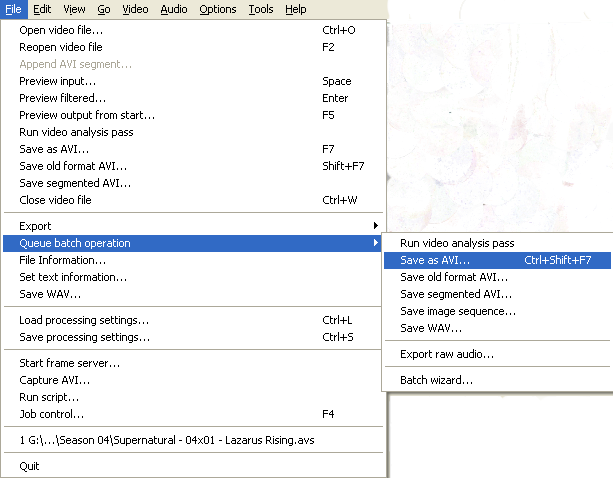The height and width of the screenshot is (478, 613).
Task: Select Reopen video file
Action: tap(192, 47)
